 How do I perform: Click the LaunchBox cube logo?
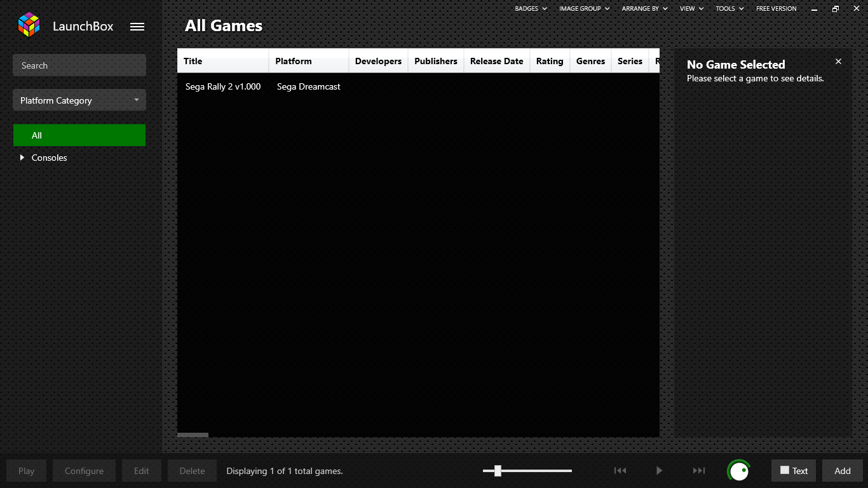tap(29, 25)
